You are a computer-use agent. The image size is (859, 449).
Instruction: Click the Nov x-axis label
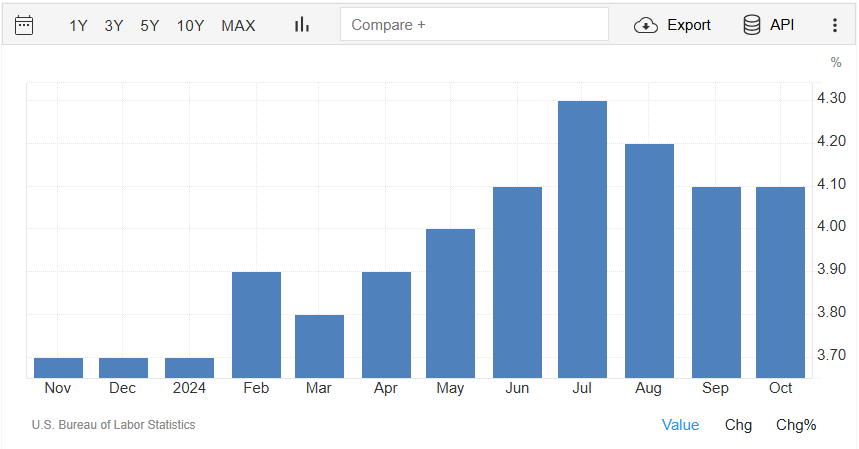point(58,388)
